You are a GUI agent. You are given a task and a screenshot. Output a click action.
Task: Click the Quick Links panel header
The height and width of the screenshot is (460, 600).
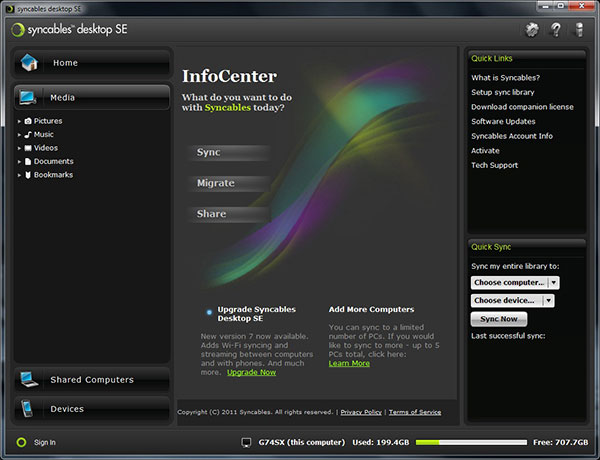point(527,59)
